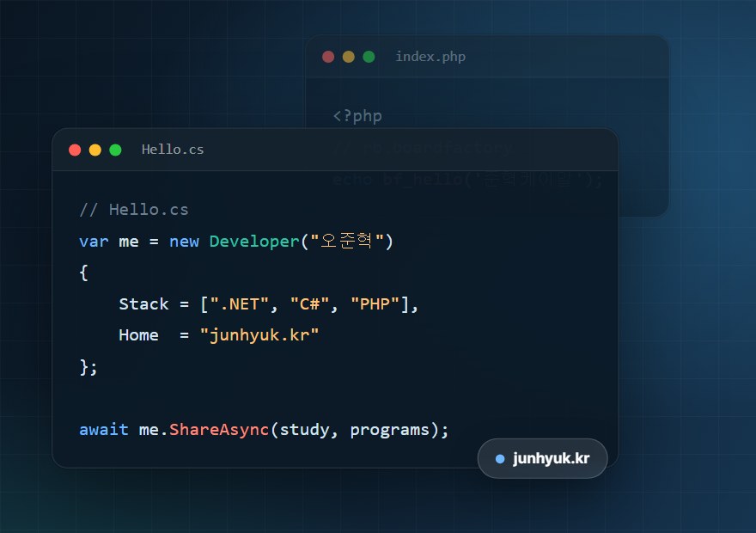Open the junhyuk.kr badge link
756x533 pixels.
coord(542,458)
